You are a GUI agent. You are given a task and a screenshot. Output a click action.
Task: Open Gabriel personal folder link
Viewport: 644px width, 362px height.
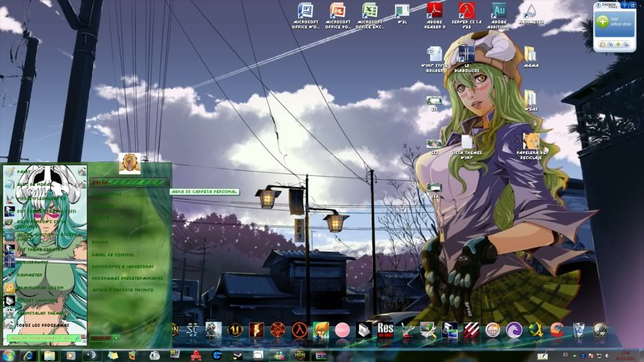130,182
